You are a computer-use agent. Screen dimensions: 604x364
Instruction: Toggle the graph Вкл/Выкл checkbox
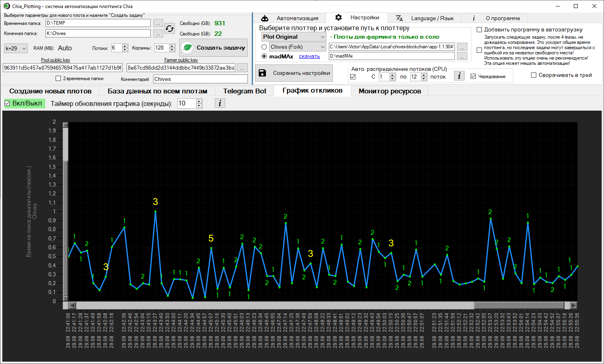pos(7,103)
